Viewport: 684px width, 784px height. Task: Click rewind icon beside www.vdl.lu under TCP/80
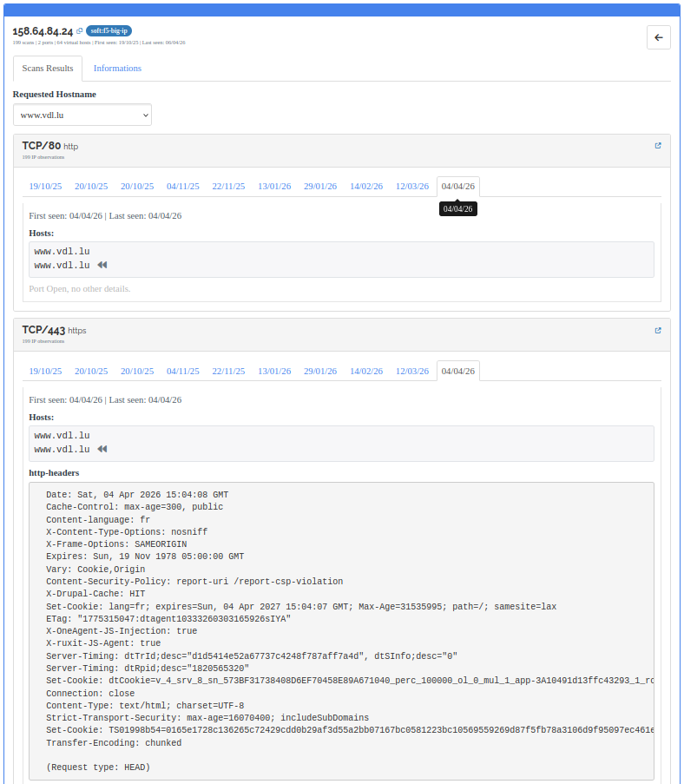(102, 266)
